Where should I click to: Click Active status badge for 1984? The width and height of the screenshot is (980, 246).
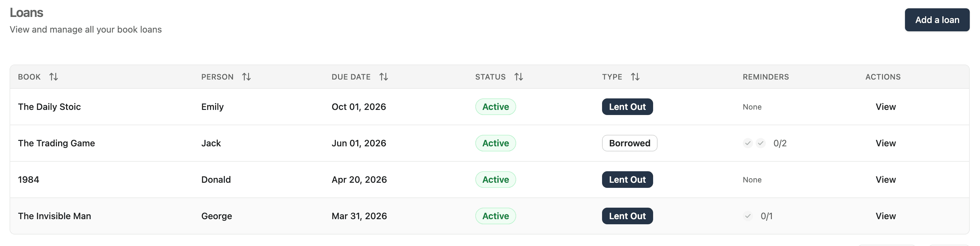coord(495,180)
